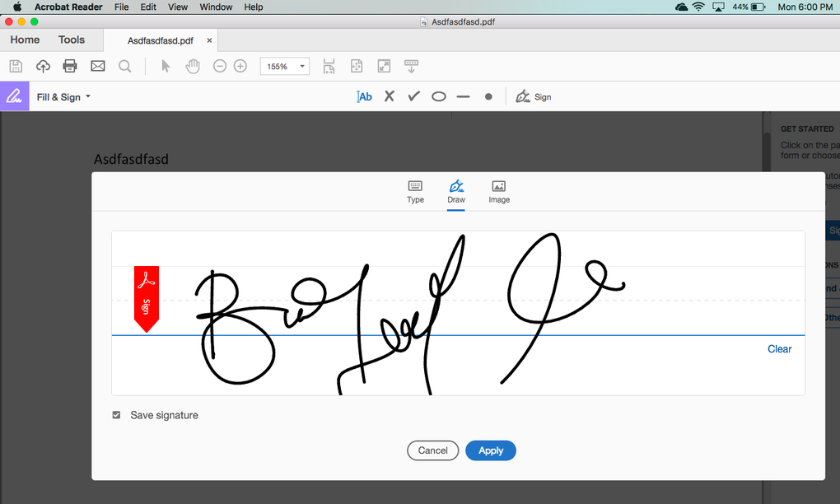
Task: Click the fit one full page icon
Action: [x=357, y=66]
